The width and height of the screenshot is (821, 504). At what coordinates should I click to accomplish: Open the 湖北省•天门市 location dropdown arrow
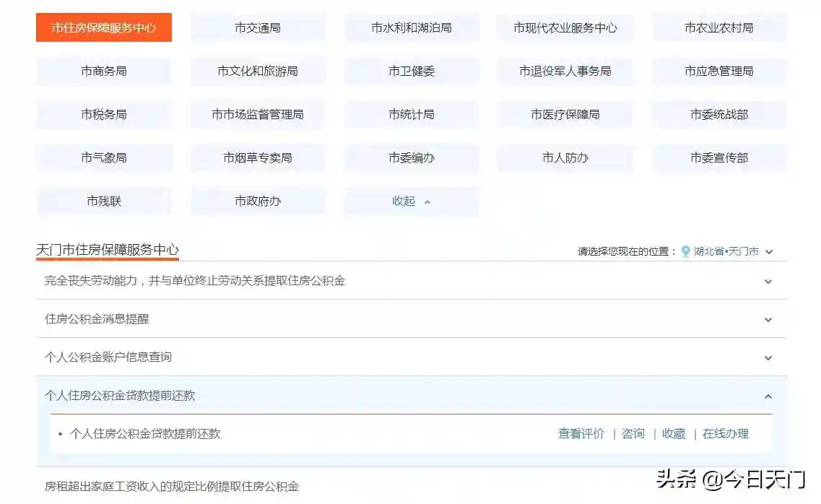pyautogui.click(x=769, y=252)
